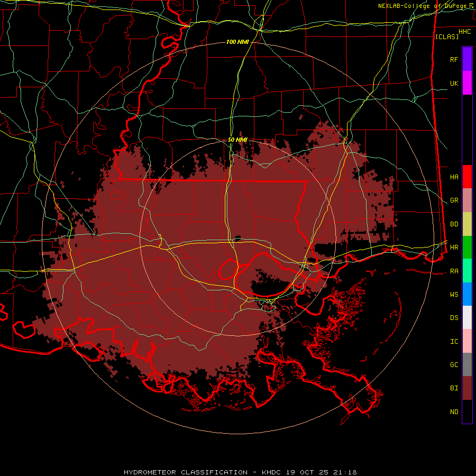Click the GC gray legend swatch
476x476 pixels.
pyautogui.click(x=467, y=364)
